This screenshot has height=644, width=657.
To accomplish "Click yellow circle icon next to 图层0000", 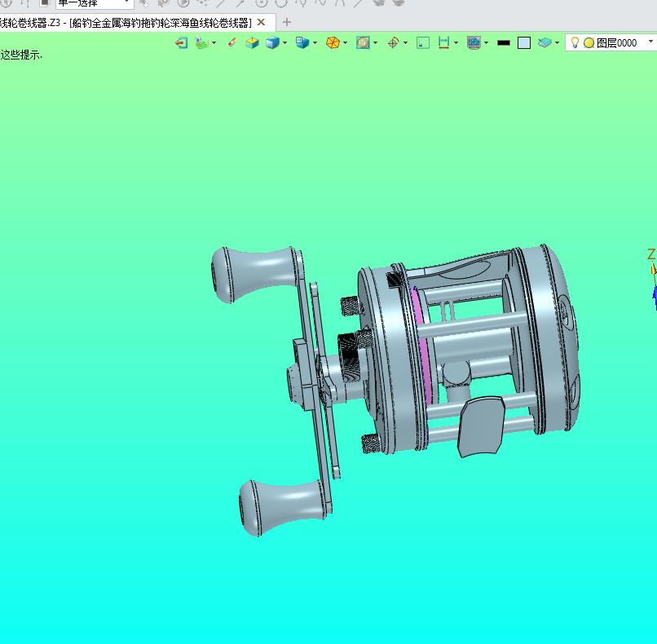I will [x=589, y=42].
